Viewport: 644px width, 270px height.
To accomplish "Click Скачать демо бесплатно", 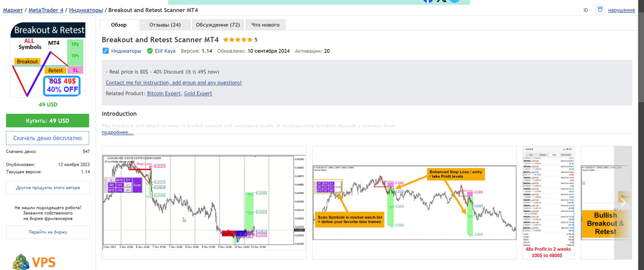I will click(47, 138).
